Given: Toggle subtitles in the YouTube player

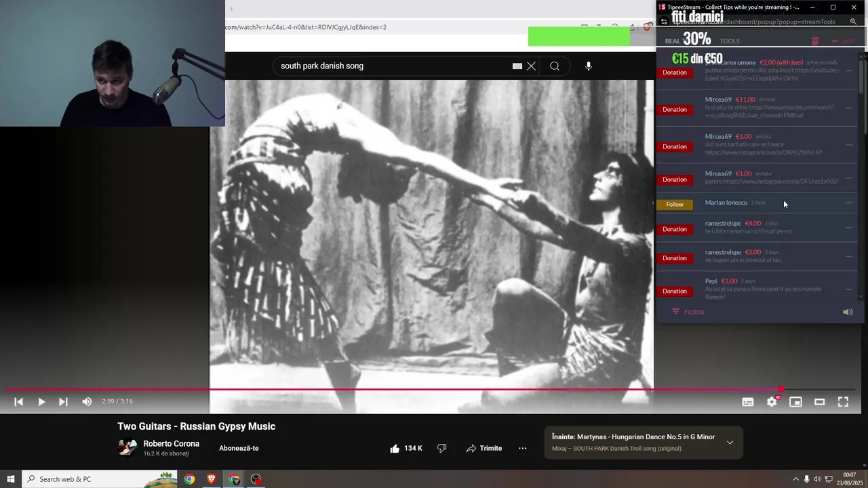Looking at the screenshot, I should (x=748, y=402).
